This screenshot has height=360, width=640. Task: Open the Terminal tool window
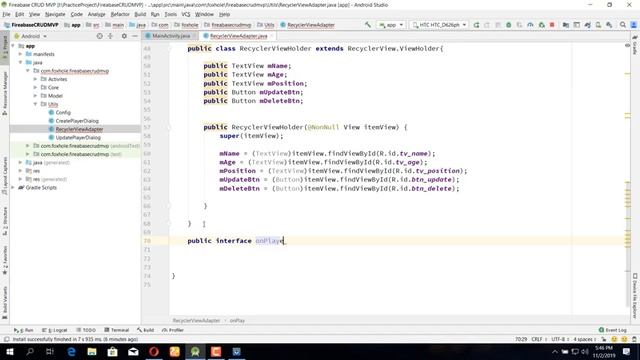point(117,330)
